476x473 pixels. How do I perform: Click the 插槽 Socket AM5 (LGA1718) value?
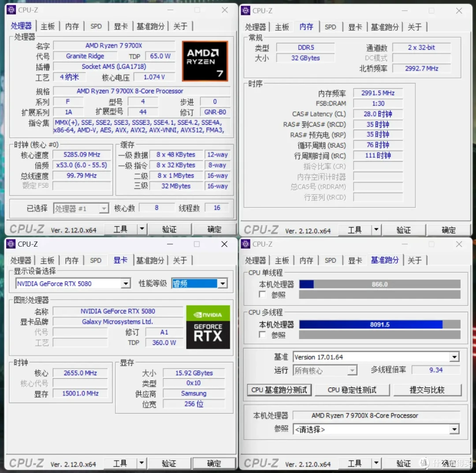(114, 67)
